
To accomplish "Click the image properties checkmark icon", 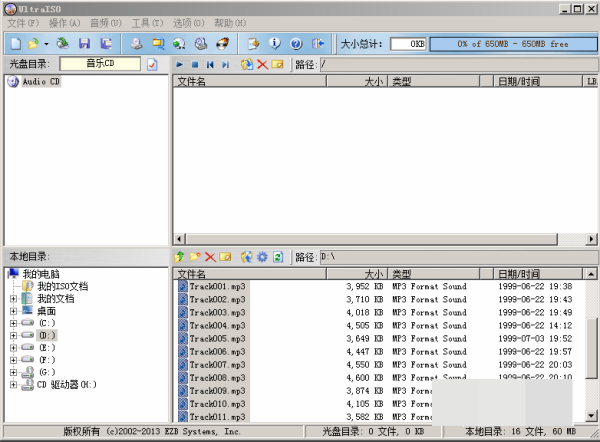I will 152,64.
